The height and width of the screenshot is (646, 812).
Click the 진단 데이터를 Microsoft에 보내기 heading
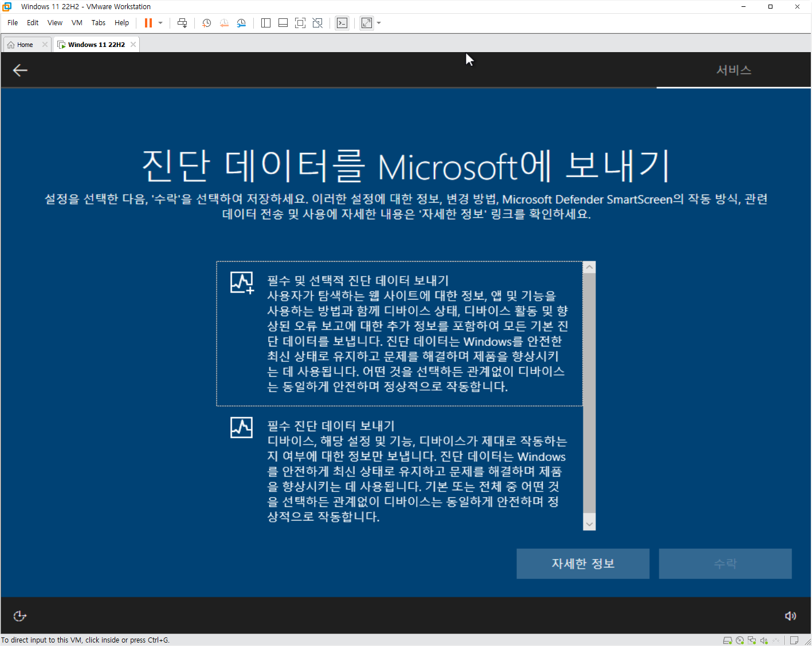[x=406, y=166]
